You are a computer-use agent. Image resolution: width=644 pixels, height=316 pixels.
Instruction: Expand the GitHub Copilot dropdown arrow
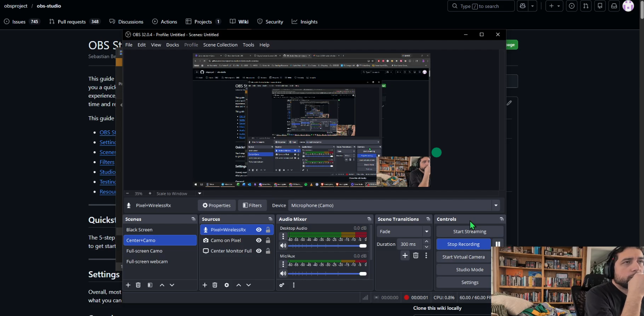(x=532, y=6)
